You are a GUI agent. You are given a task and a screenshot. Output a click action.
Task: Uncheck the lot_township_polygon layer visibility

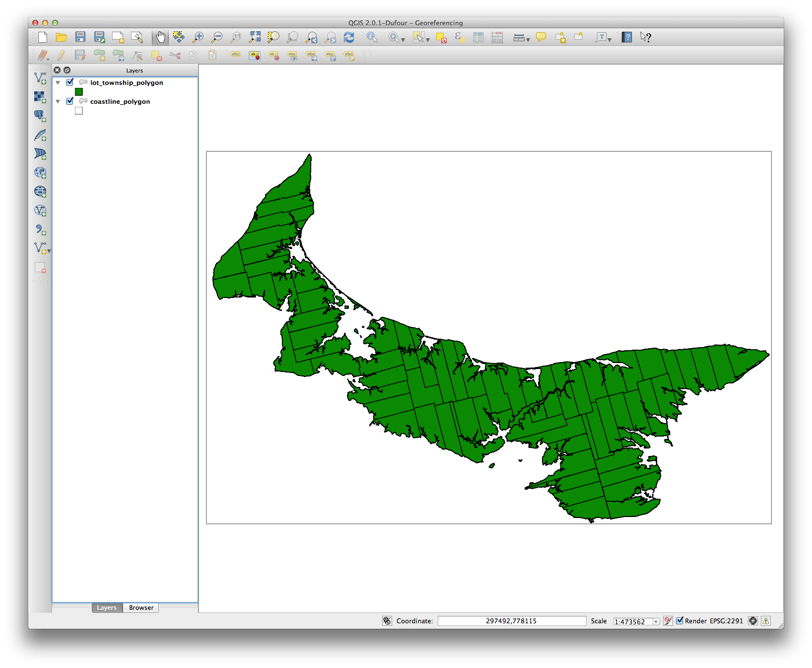[70, 82]
